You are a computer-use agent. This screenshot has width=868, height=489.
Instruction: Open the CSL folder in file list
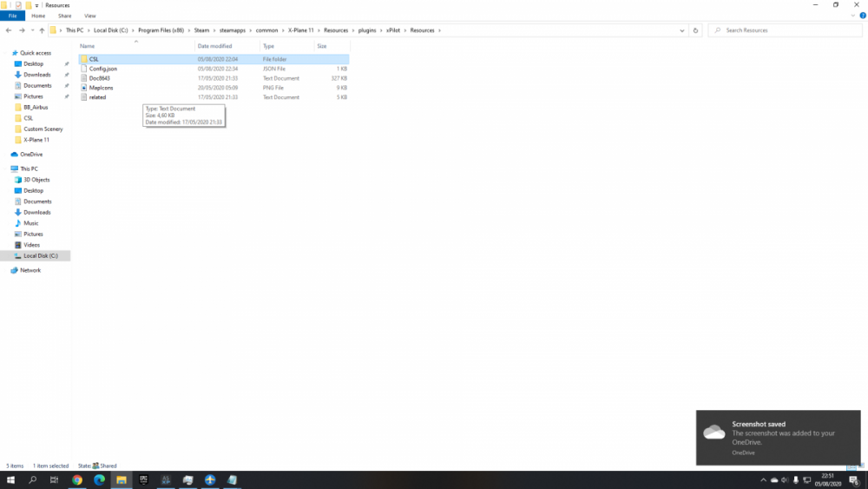(94, 59)
